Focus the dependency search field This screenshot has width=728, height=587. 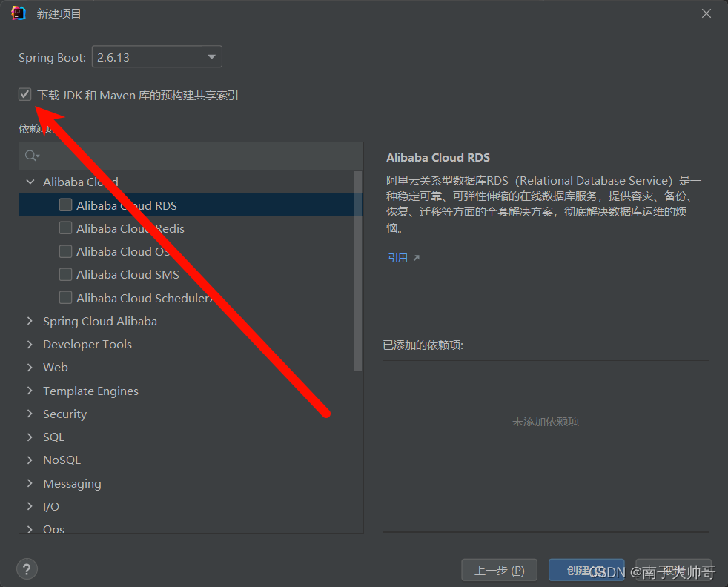[x=191, y=156]
